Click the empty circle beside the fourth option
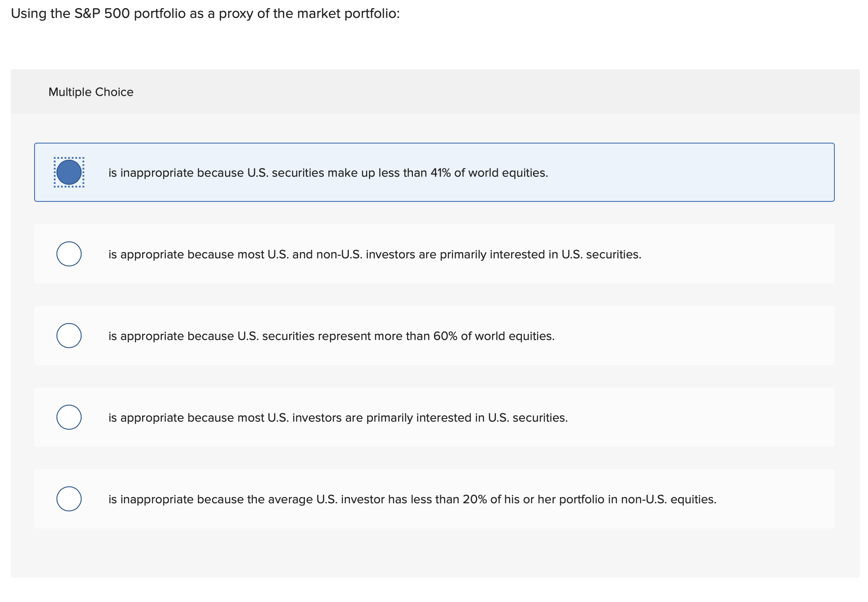The image size is (868, 602). tap(69, 417)
